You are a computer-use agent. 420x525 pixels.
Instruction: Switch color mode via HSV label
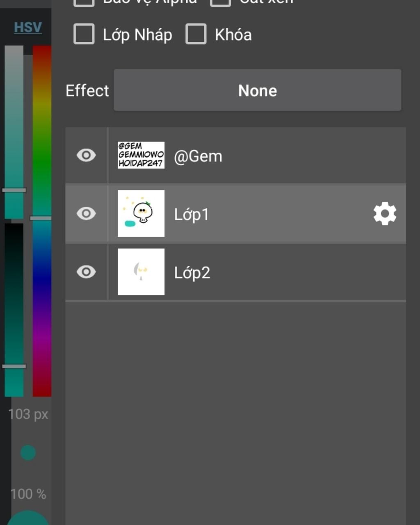click(x=28, y=27)
